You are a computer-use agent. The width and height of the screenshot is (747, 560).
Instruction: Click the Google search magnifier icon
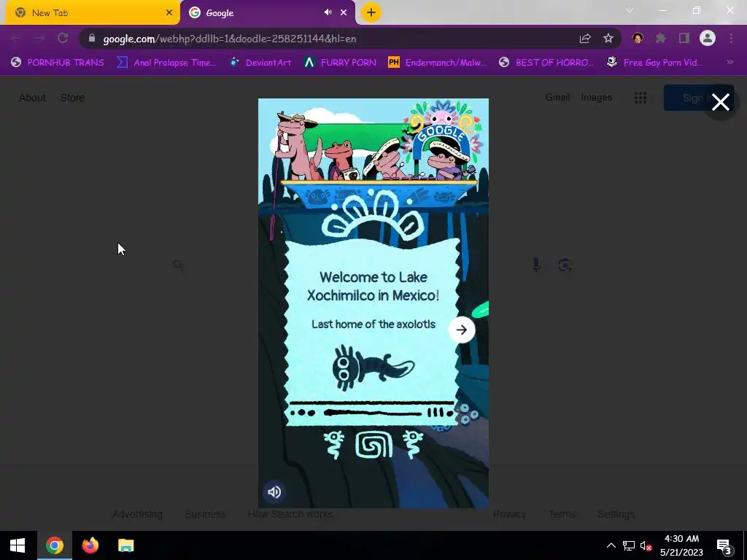178,265
